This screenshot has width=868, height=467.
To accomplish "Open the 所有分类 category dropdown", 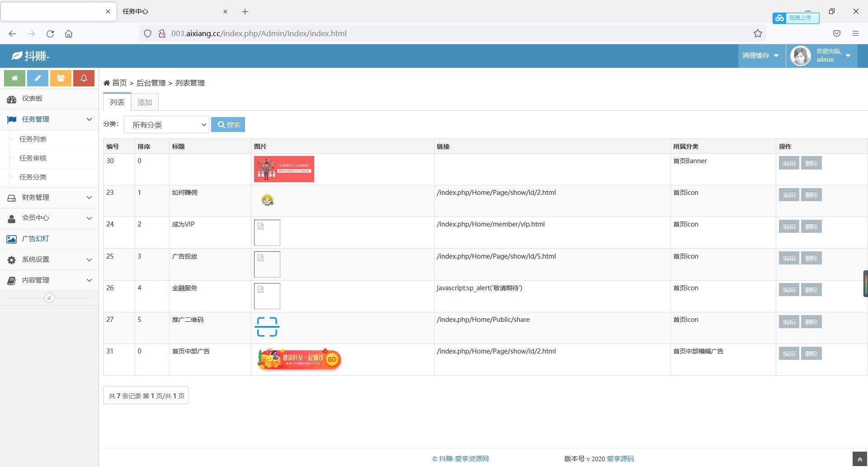I will 166,125.
